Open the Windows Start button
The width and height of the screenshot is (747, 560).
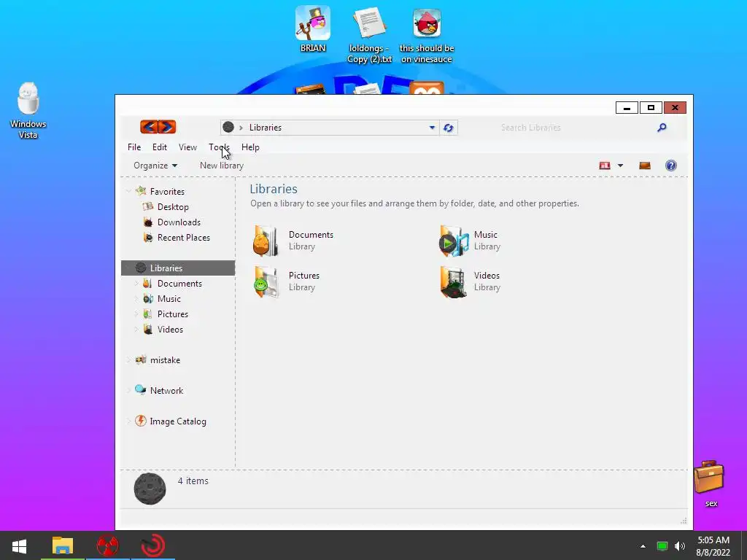coord(19,545)
